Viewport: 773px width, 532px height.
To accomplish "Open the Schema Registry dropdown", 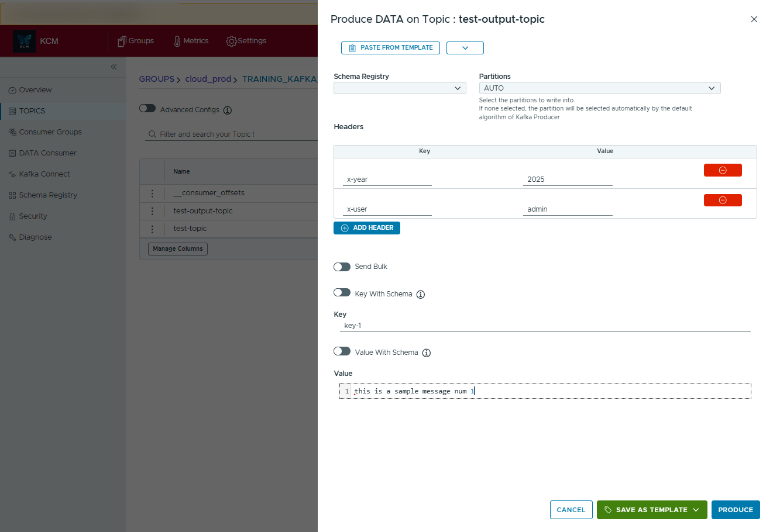I will coord(400,88).
